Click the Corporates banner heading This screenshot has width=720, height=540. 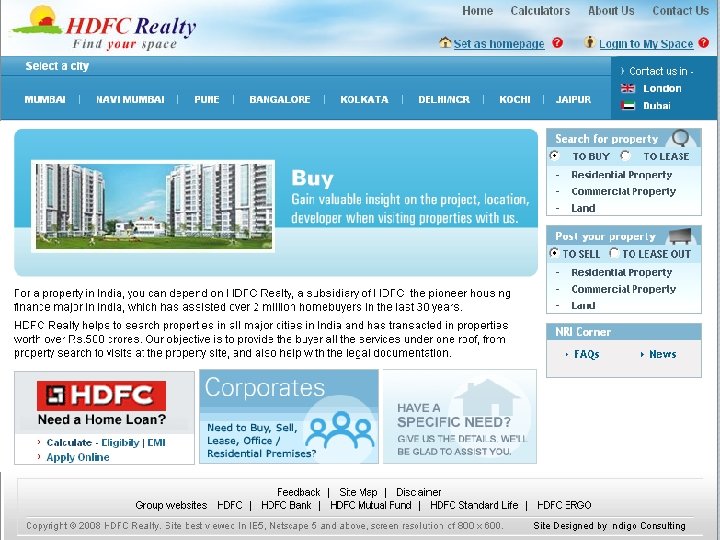point(265,387)
